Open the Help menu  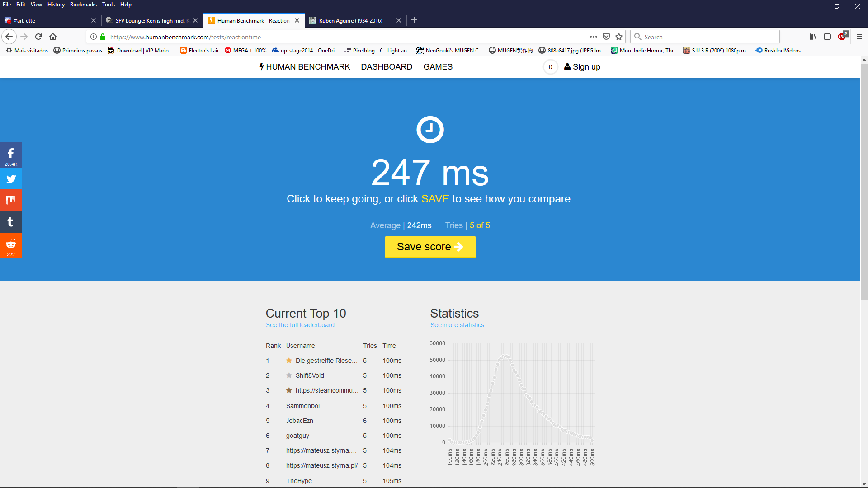pos(126,5)
